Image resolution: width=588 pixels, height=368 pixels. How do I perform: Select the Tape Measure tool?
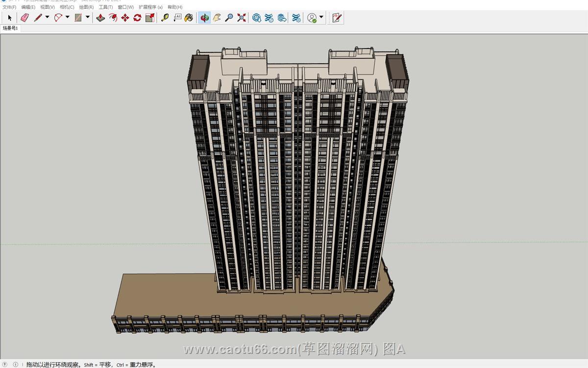point(165,18)
